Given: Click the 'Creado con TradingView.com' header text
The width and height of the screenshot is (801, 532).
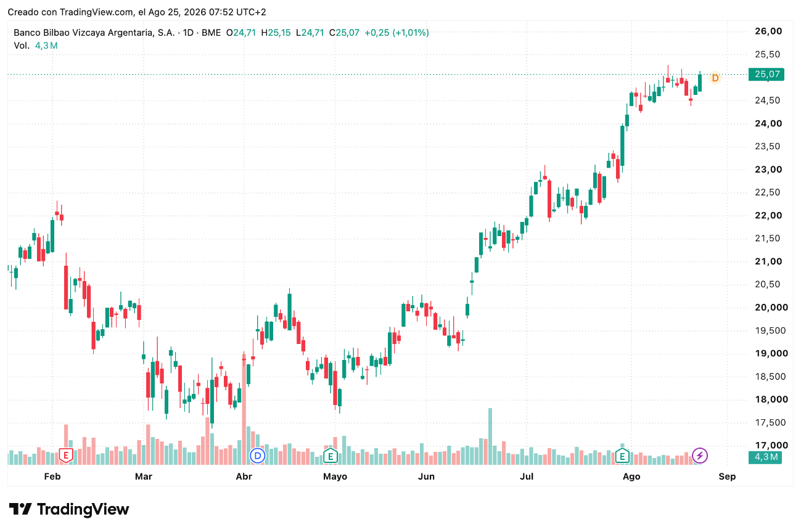Looking at the screenshot, I should [70, 12].
